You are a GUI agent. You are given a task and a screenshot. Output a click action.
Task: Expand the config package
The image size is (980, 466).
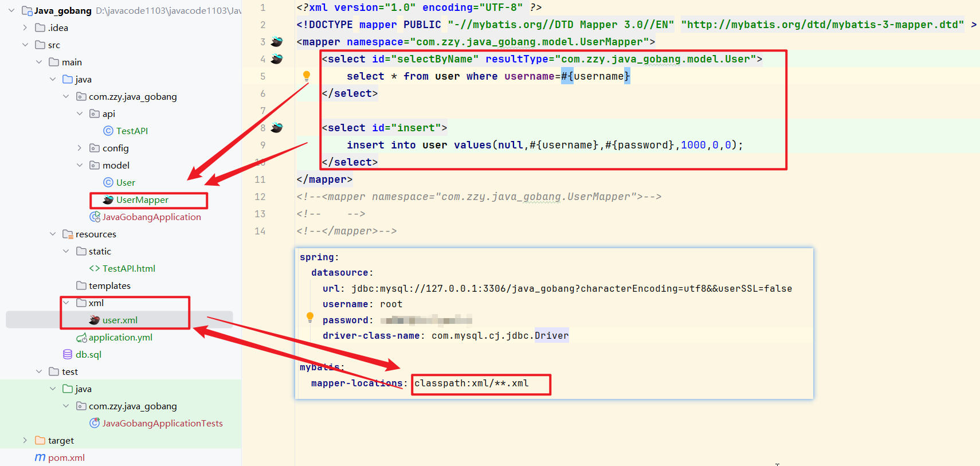[x=80, y=148]
